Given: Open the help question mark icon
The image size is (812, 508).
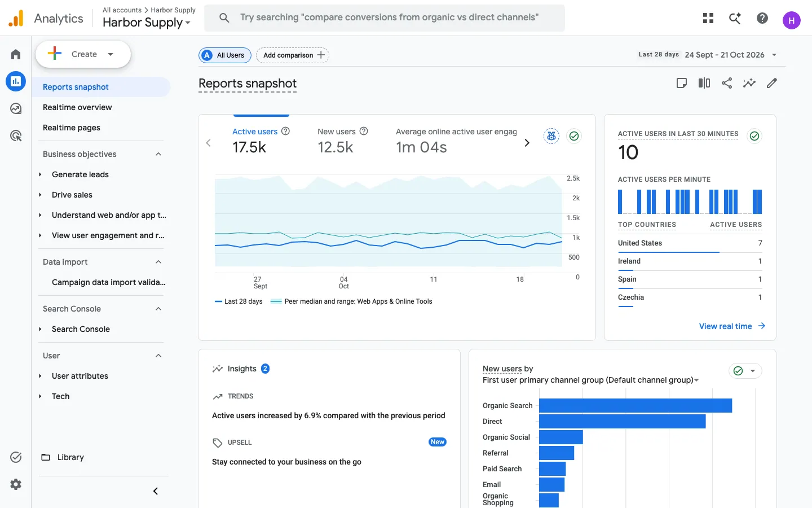Looking at the screenshot, I should pyautogui.click(x=762, y=18).
